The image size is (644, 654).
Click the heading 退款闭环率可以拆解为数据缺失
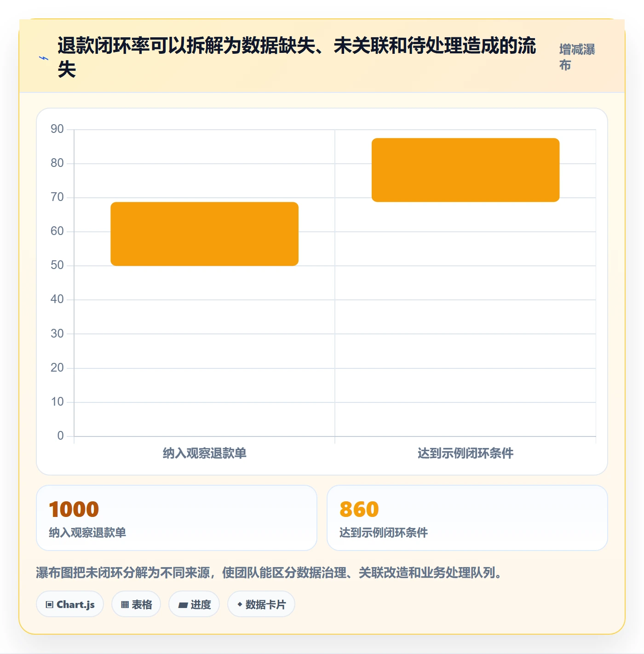(297, 57)
